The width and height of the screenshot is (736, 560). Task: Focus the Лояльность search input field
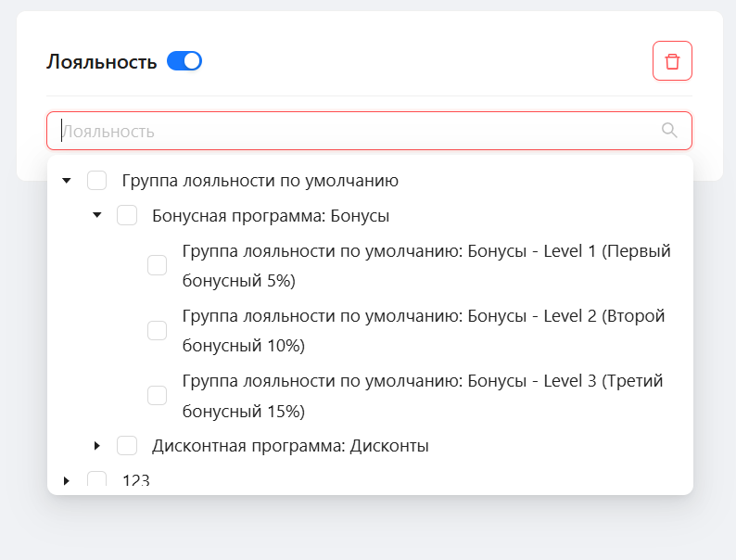[x=369, y=131]
